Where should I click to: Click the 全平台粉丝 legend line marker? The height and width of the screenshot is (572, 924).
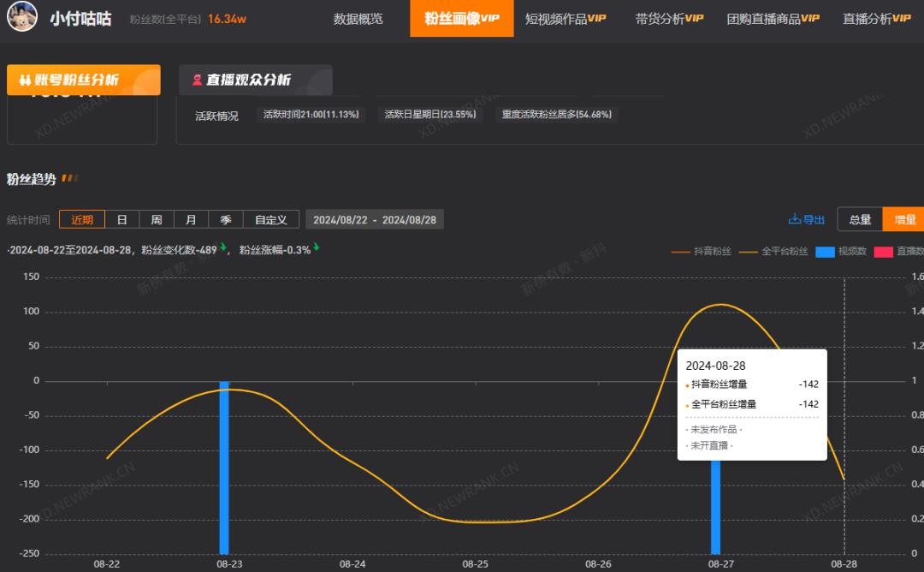[749, 252]
